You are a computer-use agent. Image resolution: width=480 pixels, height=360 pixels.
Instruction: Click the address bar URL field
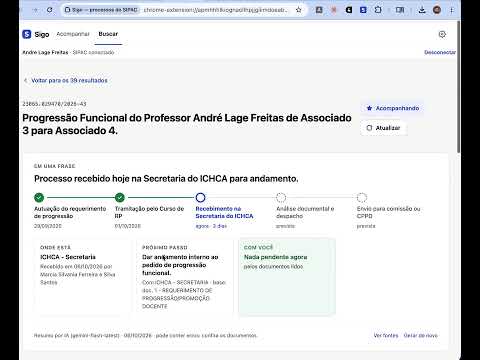pyautogui.click(x=215, y=10)
